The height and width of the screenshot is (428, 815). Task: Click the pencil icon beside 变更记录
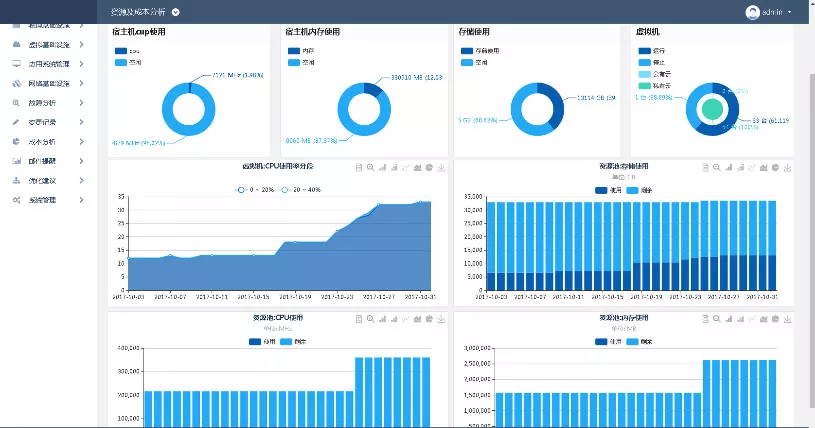17,122
